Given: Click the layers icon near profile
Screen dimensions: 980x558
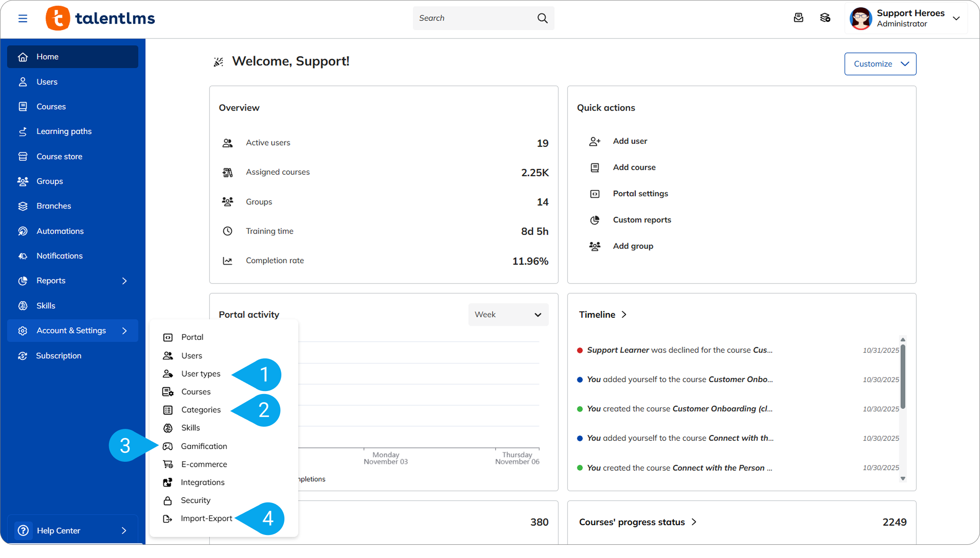Looking at the screenshot, I should pos(825,18).
